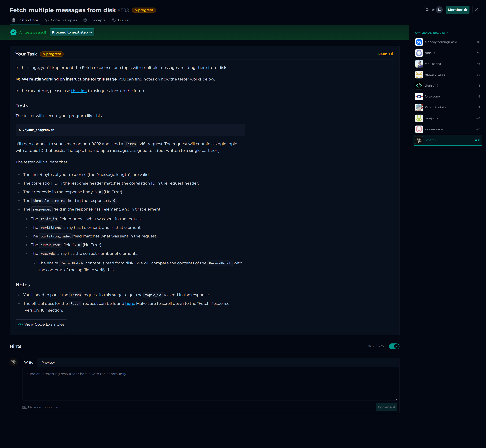Click skunk-117's code avatar icon
The image size is (486, 448).
419,86
